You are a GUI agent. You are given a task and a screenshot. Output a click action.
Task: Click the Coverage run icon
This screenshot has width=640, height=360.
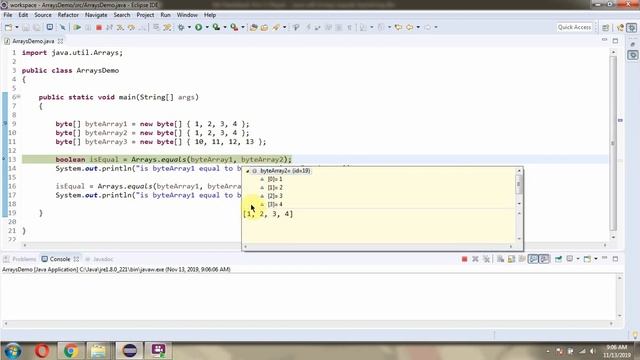click(216, 27)
